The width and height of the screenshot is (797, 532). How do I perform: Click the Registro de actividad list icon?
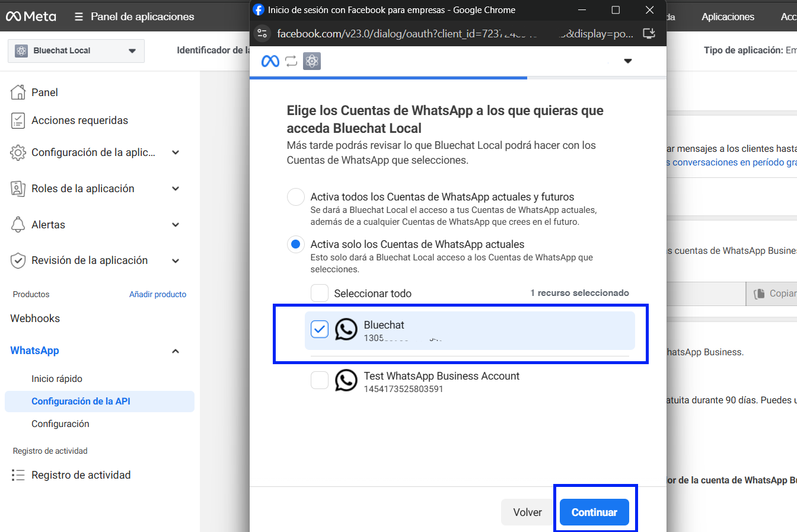tap(18, 475)
